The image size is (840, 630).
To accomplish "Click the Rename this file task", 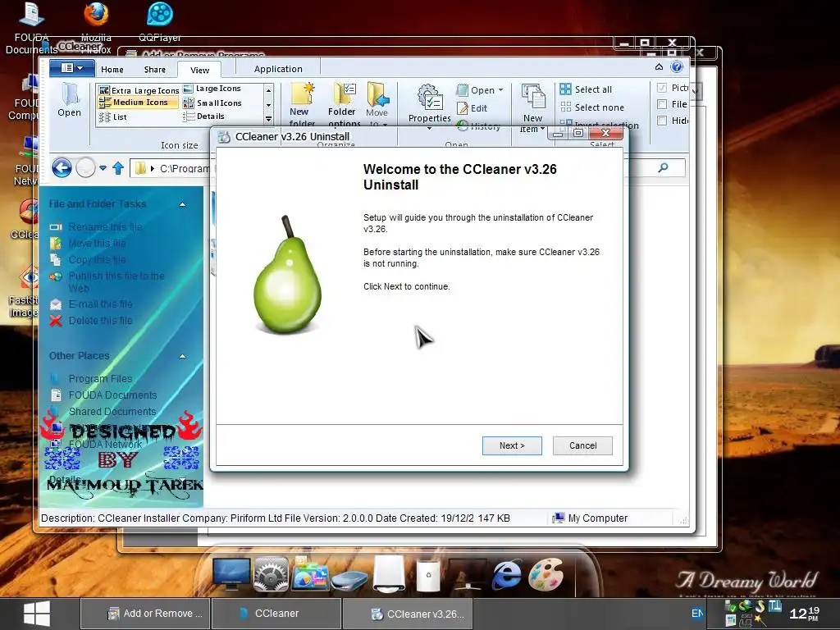I will [x=97, y=226].
